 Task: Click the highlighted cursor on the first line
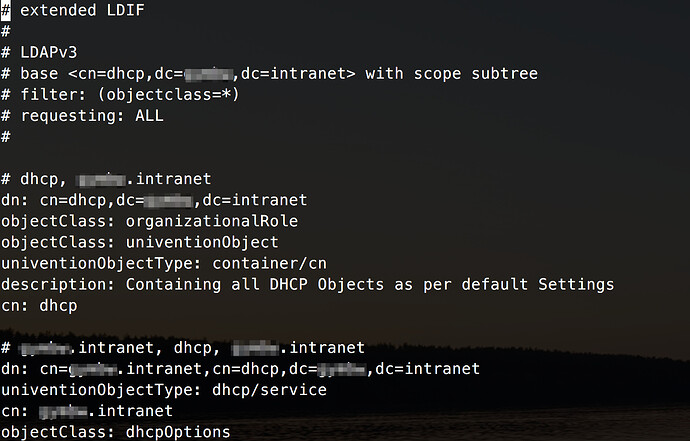(x=6, y=11)
